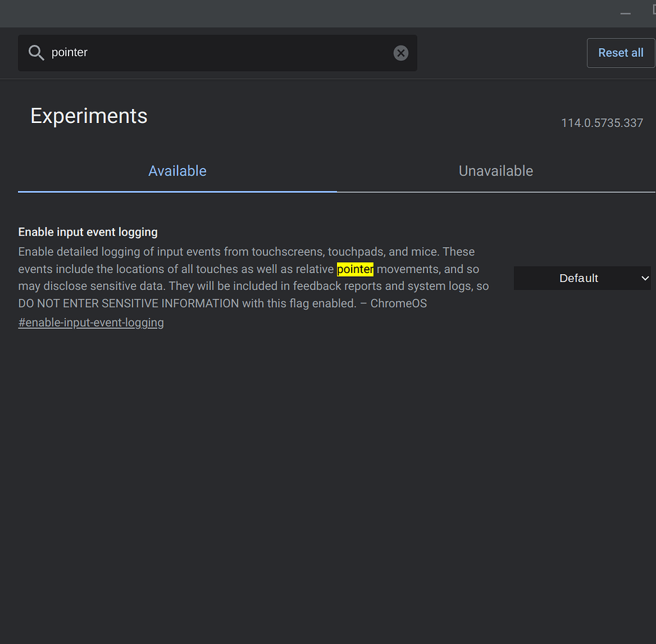Click the empty page area below the flag

coord(320,481)
